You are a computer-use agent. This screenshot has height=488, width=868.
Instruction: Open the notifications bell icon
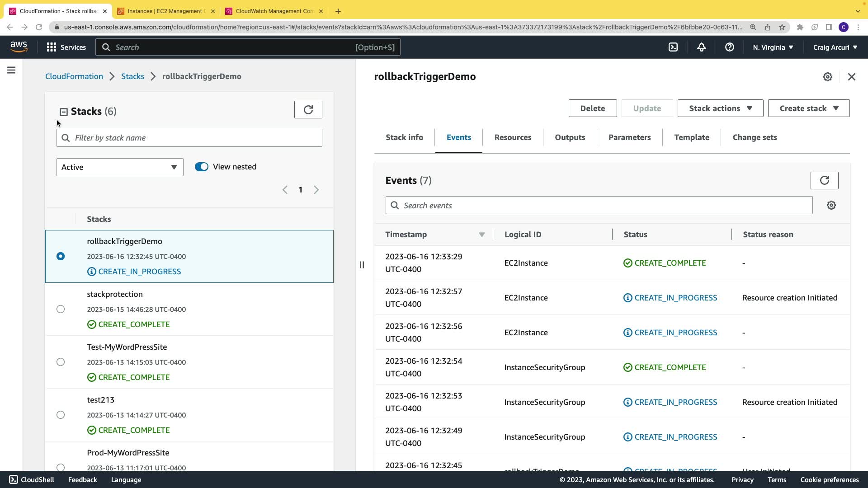tap(701, 47)
